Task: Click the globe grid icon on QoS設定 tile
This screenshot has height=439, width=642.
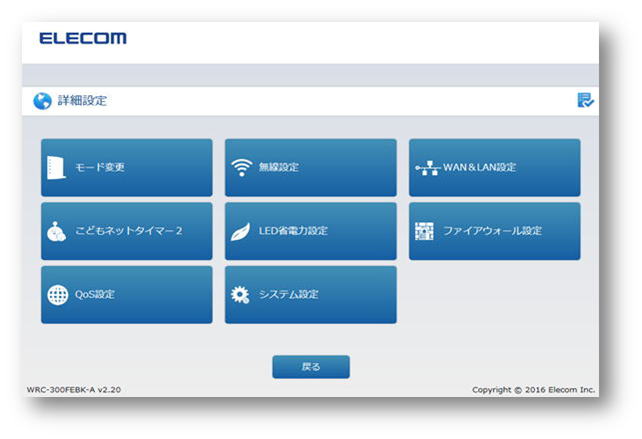Action: click(x=58, y=295)
